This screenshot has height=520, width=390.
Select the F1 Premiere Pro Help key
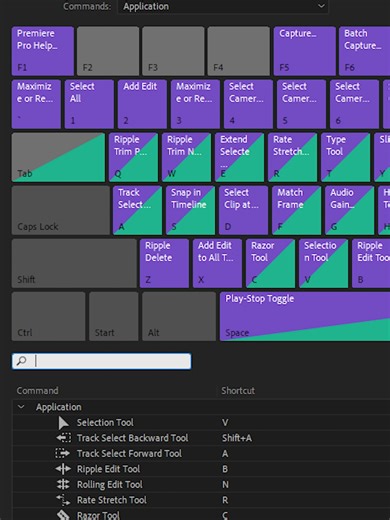pyautogui.click(x=43, y=51)
